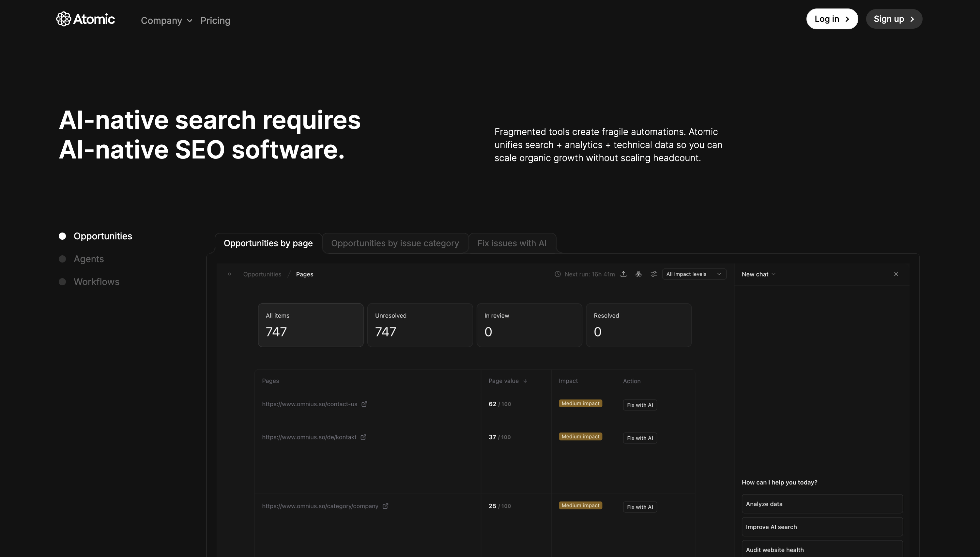Select the Workflows radio option
The width and height of the screenshot is (980, 557).
point(62,282)
